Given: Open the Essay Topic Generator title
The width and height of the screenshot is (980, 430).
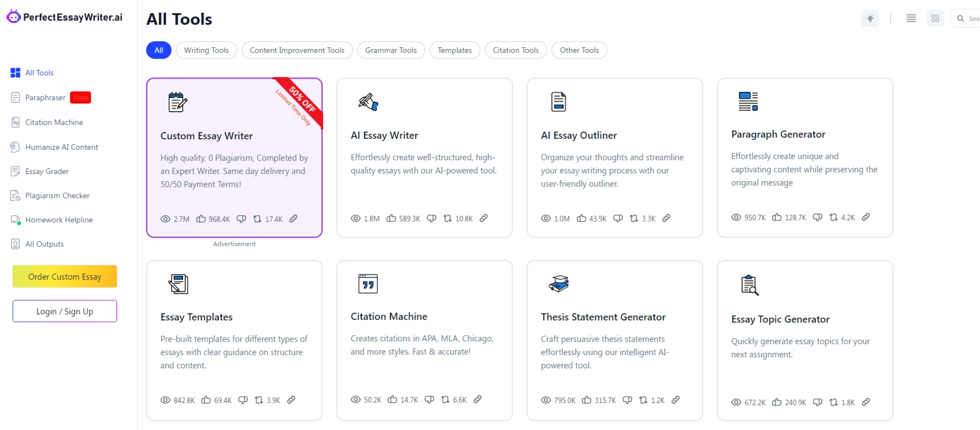Looking at the screenshot, I should pyautogui.click(x=780, y=319).
